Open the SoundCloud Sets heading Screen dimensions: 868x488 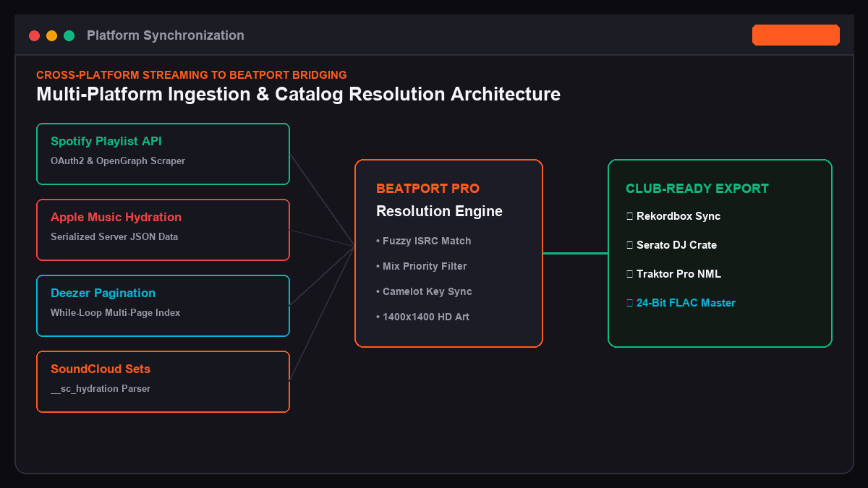101,369
